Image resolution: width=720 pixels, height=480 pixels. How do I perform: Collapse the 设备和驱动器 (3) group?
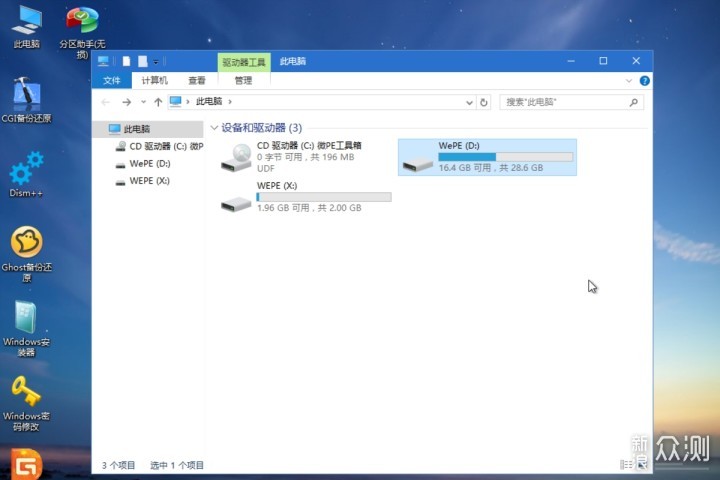tap(214, 128)
